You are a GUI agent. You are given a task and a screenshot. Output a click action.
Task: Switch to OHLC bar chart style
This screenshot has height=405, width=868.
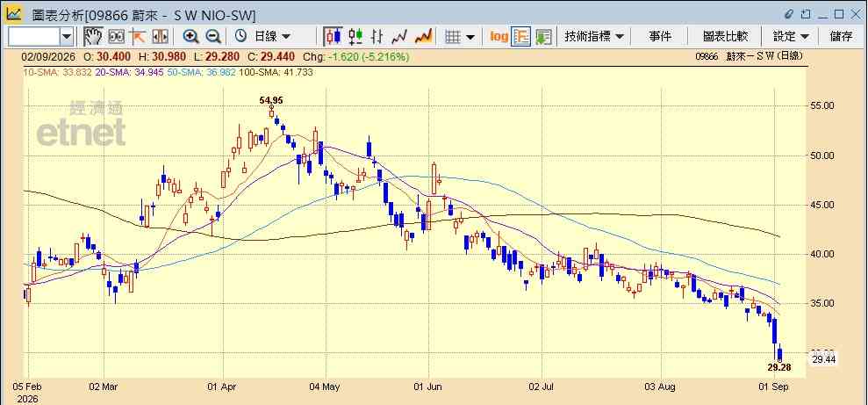[377, 37]
